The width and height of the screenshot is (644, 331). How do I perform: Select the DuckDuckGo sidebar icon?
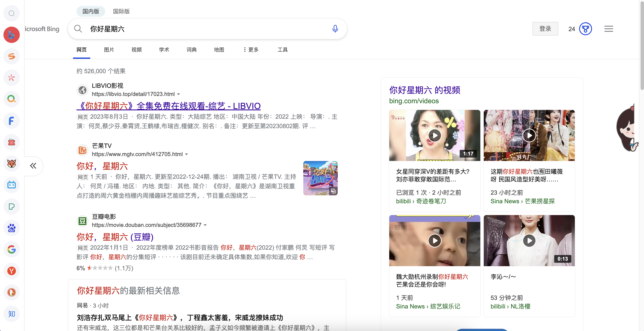[x=12, y=292]
